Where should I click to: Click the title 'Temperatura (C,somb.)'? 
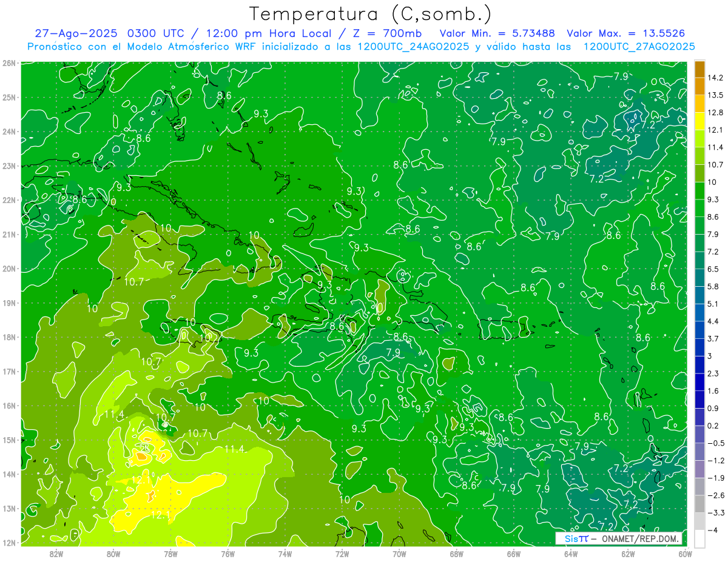(x=370, y=15)
